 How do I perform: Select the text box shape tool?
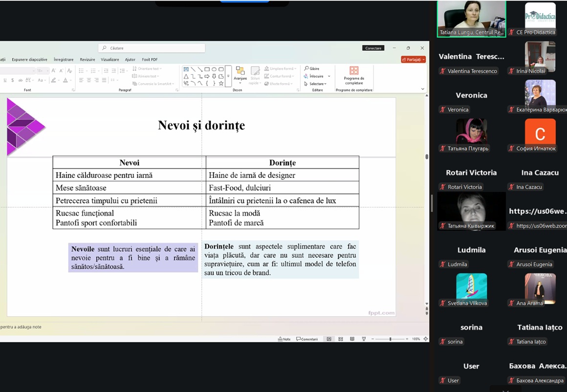(186, 69)
